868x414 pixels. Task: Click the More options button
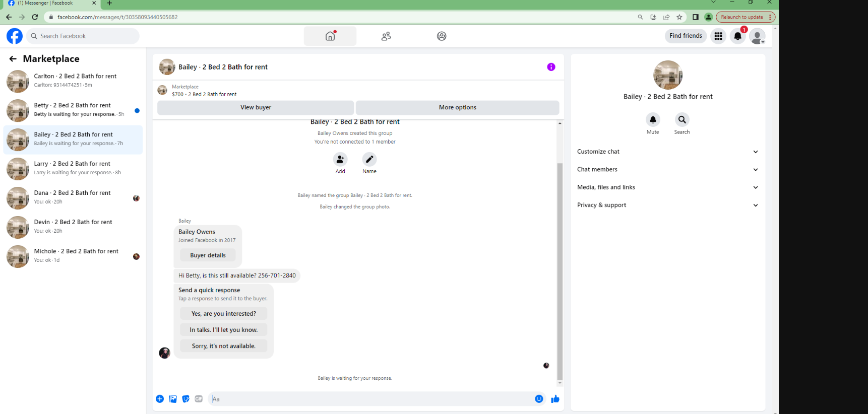click(x=458, y=107)
